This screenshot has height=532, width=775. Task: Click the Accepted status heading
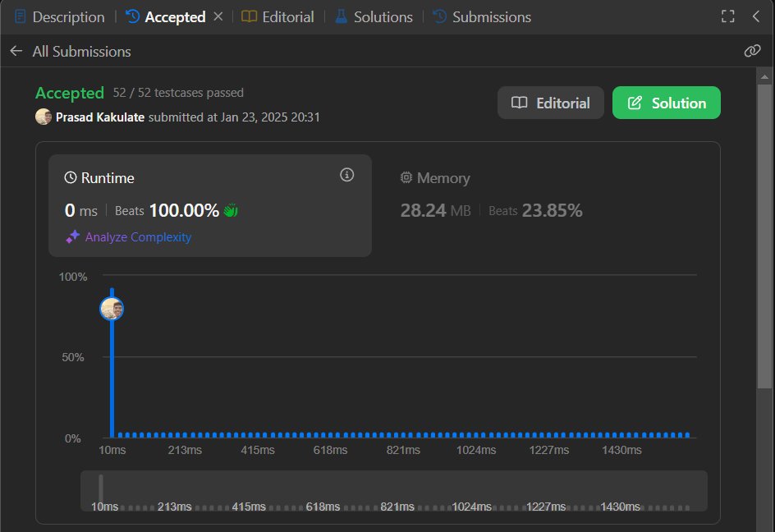click(70, 93)
